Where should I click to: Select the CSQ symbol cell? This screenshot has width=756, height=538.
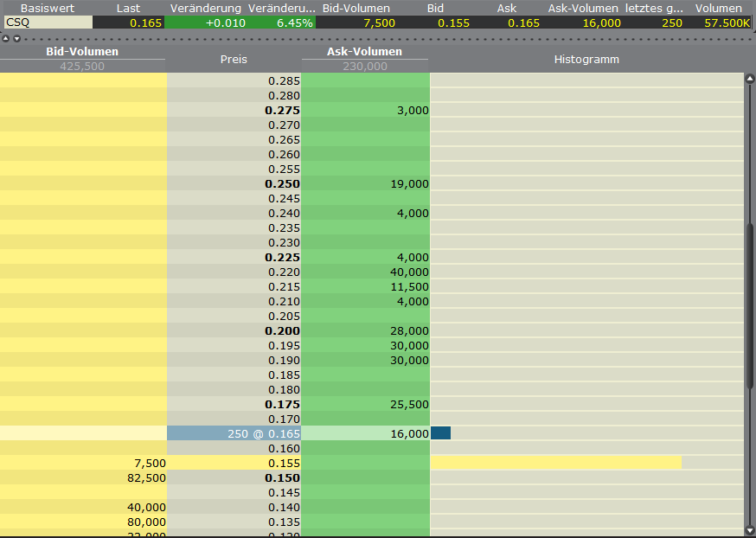click(48, 22)
